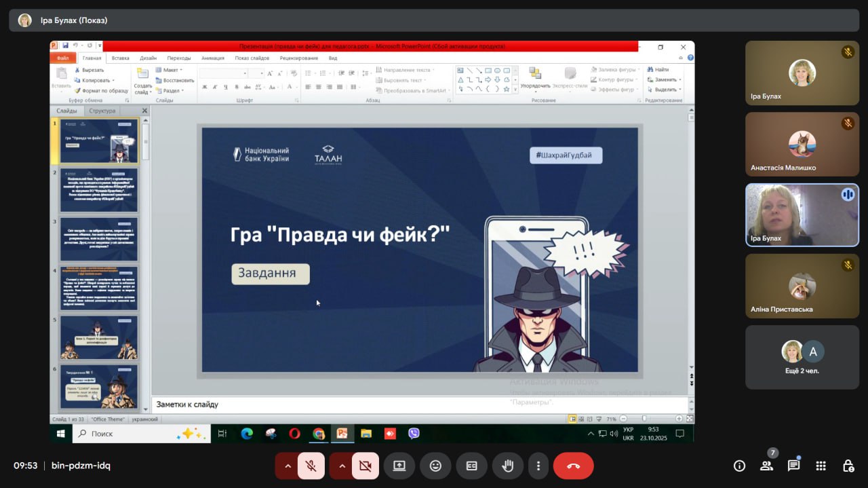Image resolution: width=868 pixels, height=488 pixels.
Task: Open the Анимация ribbon tab
Action: coord(212,58)
